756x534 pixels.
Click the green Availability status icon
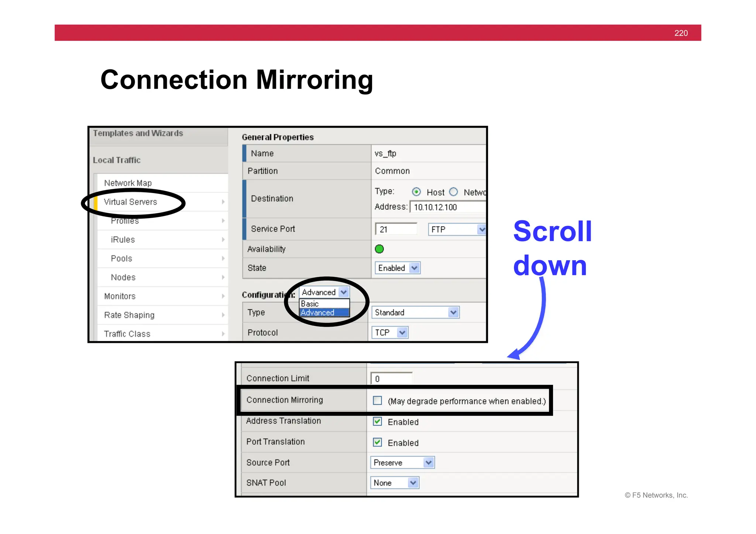(379, 249)
